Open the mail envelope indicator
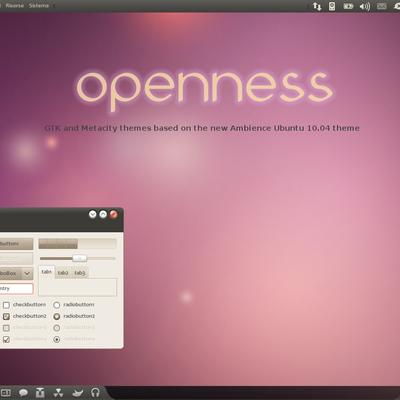The width and height of the screenshot is (400, 400). [382, 6]
